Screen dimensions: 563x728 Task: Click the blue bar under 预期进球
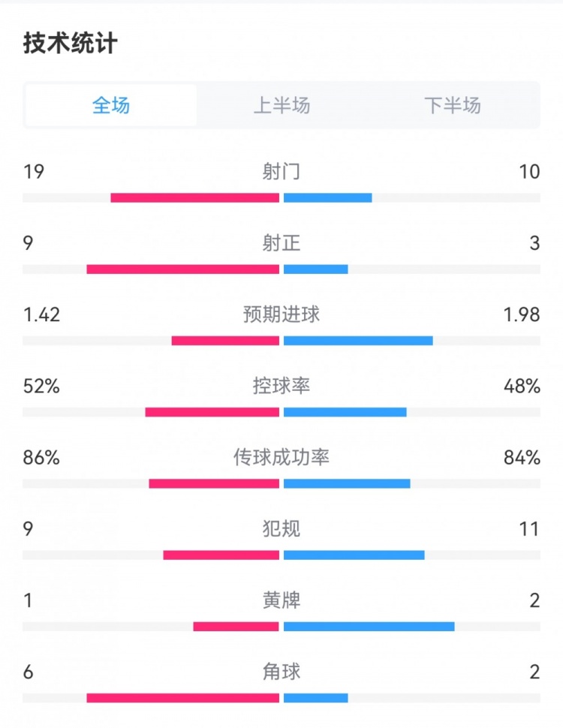(358, 341)
